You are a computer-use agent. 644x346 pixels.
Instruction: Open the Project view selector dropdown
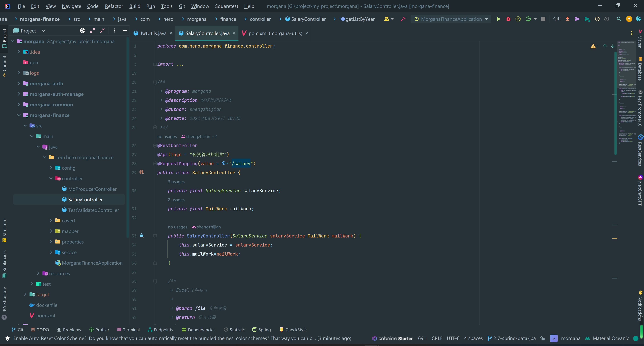tap(29, 31)
